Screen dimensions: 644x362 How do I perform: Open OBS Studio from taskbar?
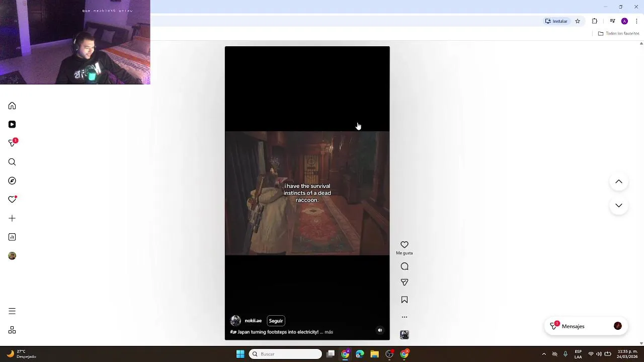[x=389, y=354]
